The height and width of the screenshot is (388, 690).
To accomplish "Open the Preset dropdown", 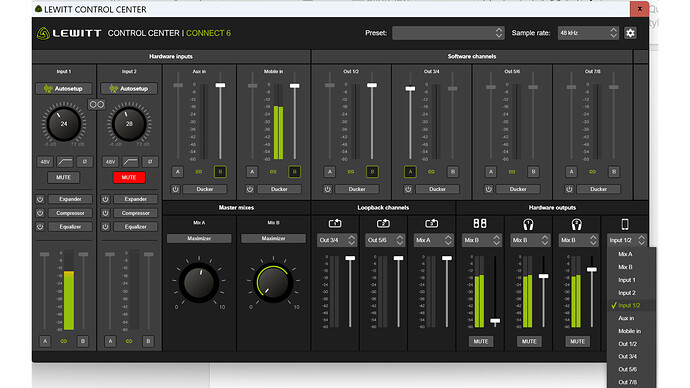I will [x=448, y=33].
